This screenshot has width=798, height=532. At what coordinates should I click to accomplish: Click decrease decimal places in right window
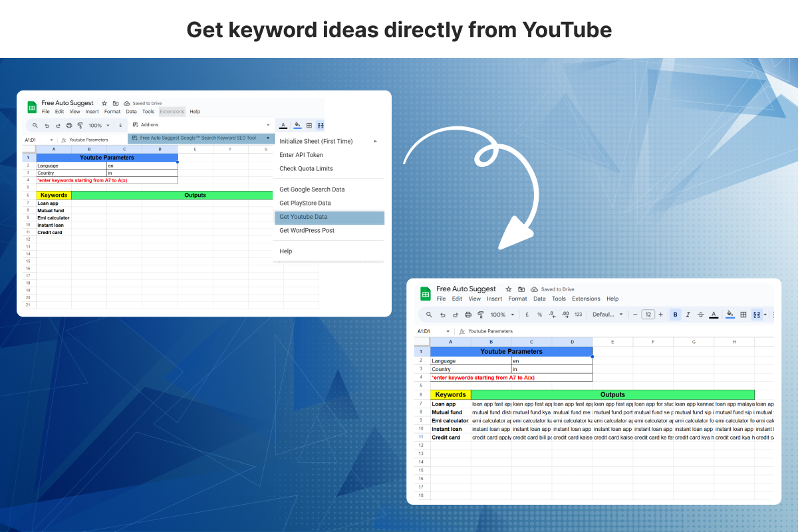[x=552, y=315]
